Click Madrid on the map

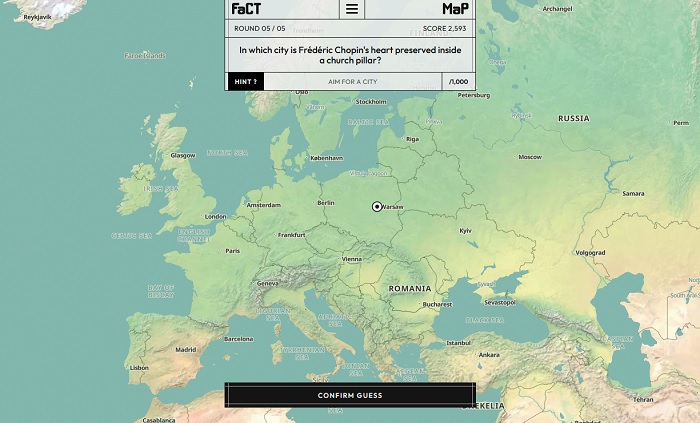click(x=186, y=350)
